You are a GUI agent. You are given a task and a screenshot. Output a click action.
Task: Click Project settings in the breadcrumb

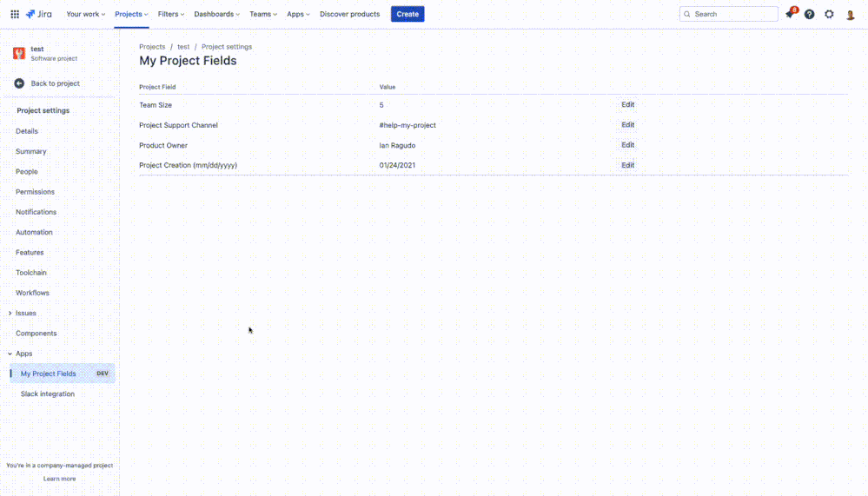coord(227,47)
